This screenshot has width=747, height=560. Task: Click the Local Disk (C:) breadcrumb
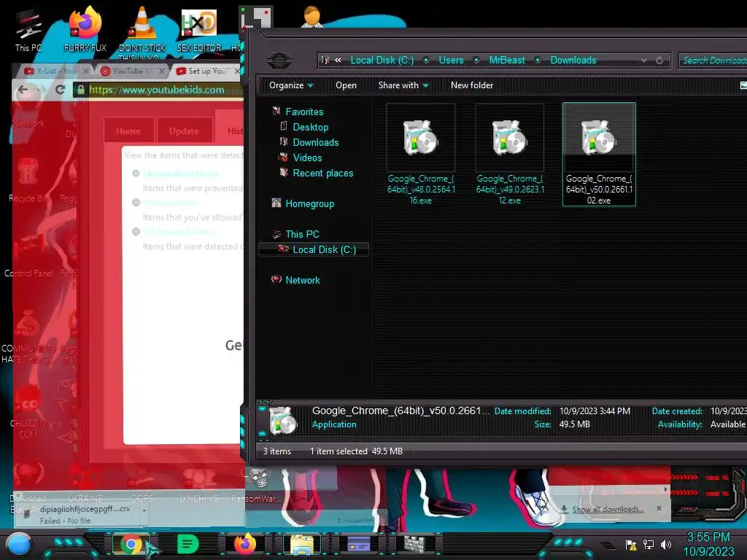point(382,60)
